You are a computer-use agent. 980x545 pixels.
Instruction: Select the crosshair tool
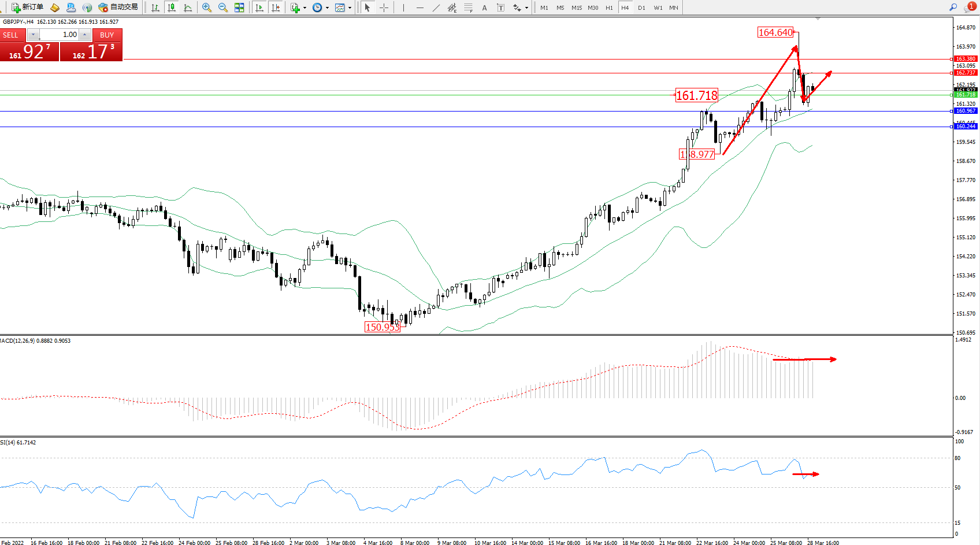(384, 8)
